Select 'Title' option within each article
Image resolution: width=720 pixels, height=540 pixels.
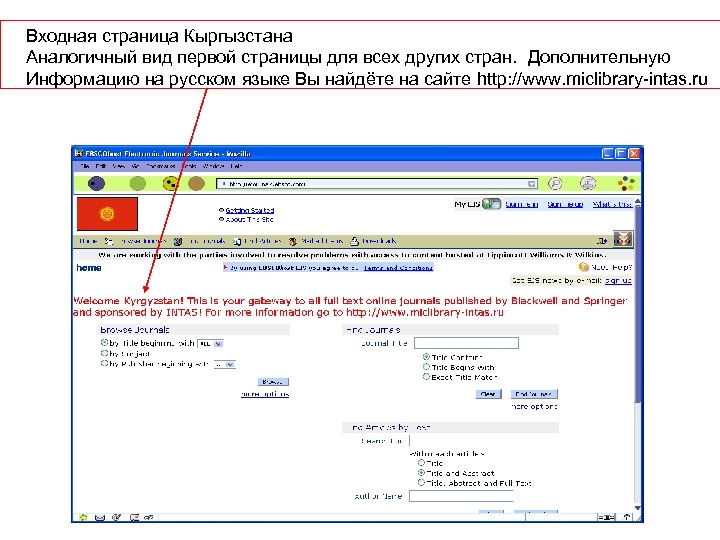(x=421, y=462)
